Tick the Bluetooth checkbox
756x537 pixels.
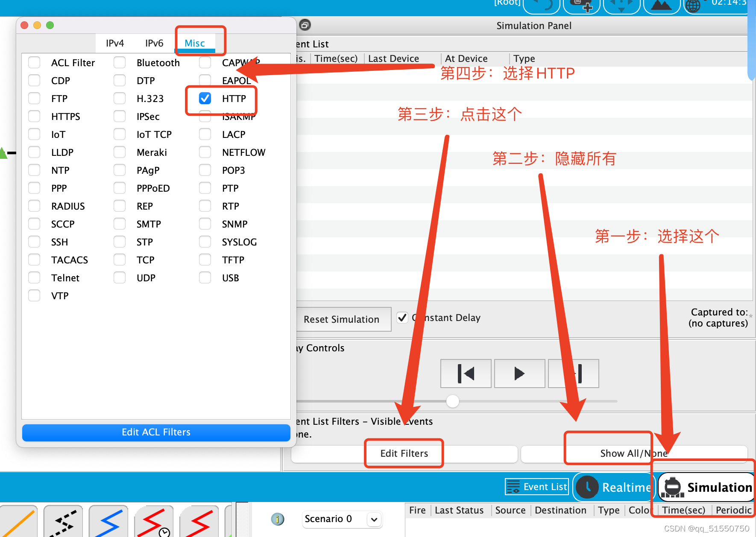click(x=120, y=62)
